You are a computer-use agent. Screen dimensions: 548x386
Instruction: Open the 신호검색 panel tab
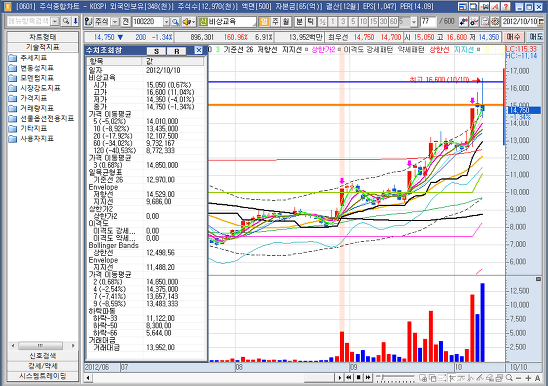coord(43,356)
